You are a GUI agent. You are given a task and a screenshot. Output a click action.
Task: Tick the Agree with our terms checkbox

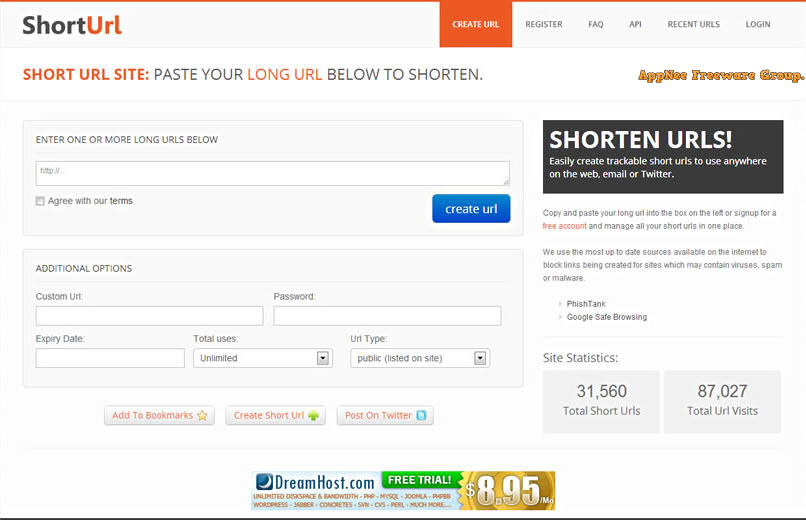tap(40, 201)
